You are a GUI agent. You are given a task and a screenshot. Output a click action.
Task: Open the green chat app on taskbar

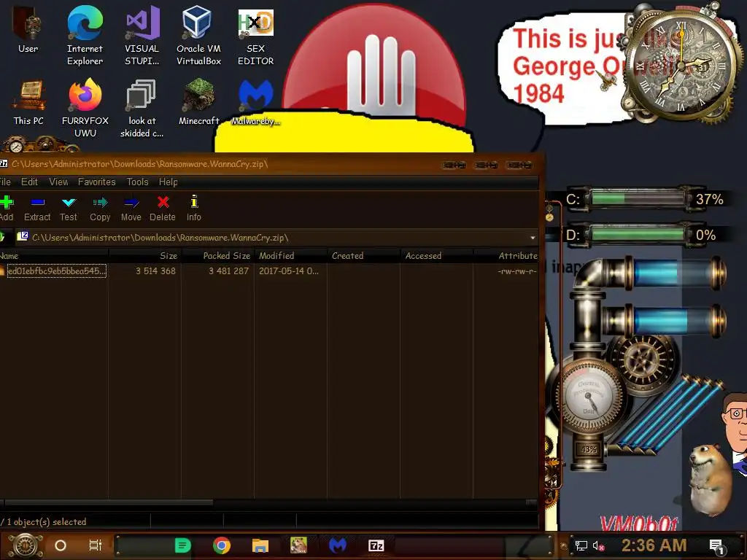183,545
